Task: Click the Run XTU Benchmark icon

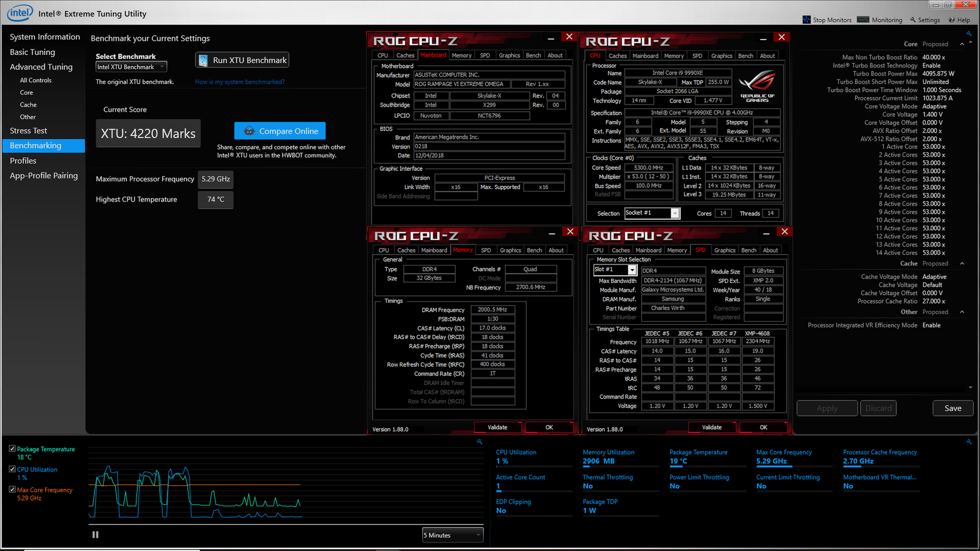Action: click(203, 60)
